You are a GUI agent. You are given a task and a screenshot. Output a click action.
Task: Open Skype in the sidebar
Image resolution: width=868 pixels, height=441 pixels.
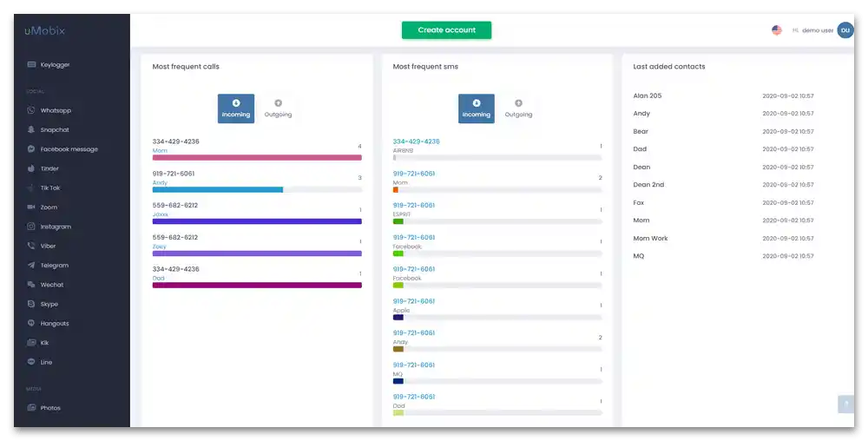(x=43, y=304)
